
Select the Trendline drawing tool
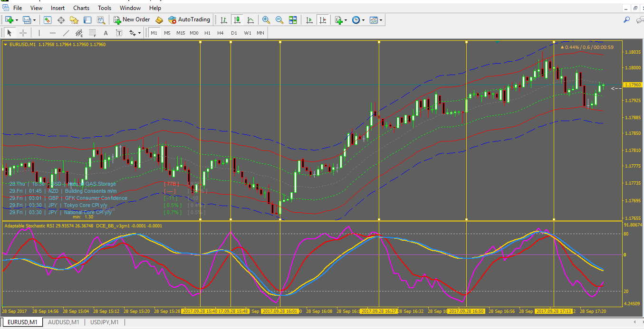click(x=66, y=33)
